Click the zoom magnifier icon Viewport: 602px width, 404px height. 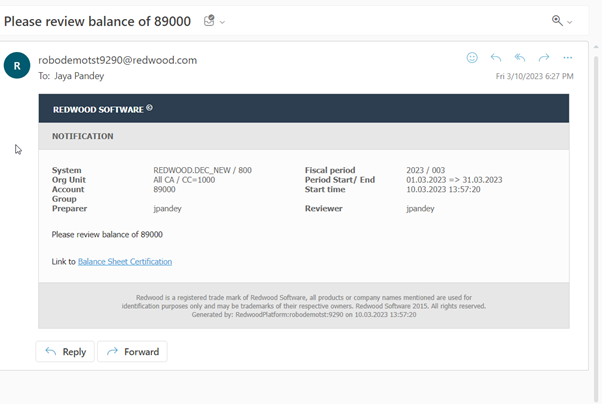pos(557,20)
